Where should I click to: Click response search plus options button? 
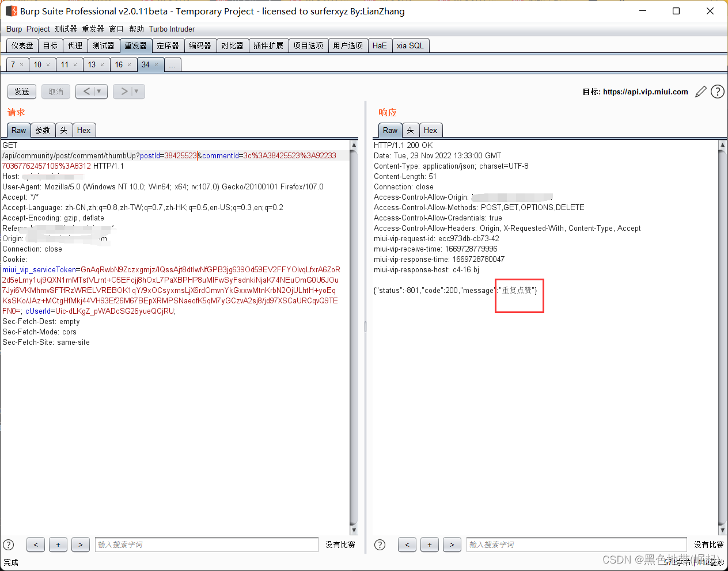click(430, 545)
